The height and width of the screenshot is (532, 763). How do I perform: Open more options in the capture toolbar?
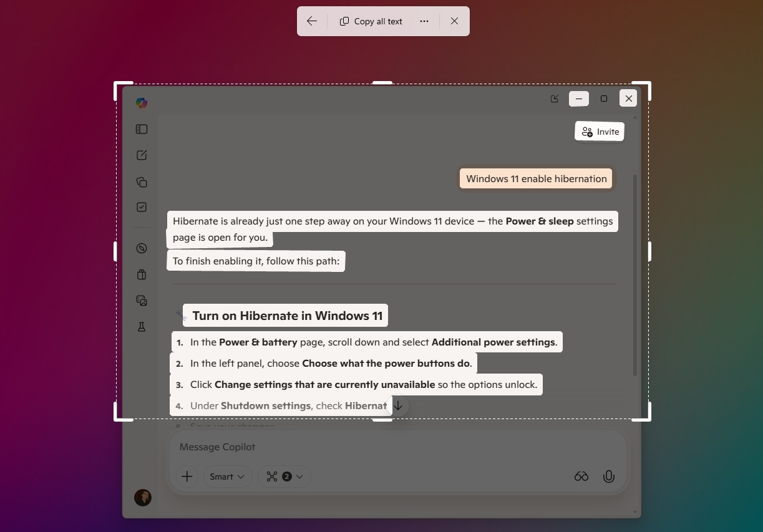424,21
